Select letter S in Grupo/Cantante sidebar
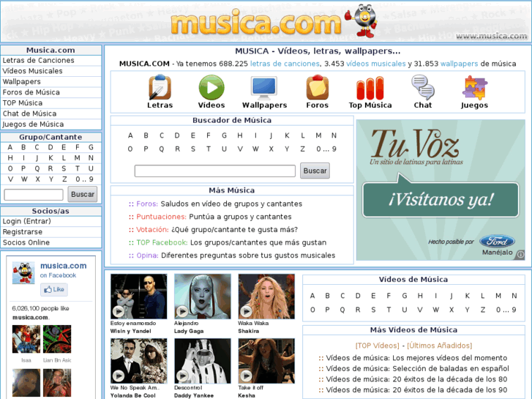 click(64, 168)
